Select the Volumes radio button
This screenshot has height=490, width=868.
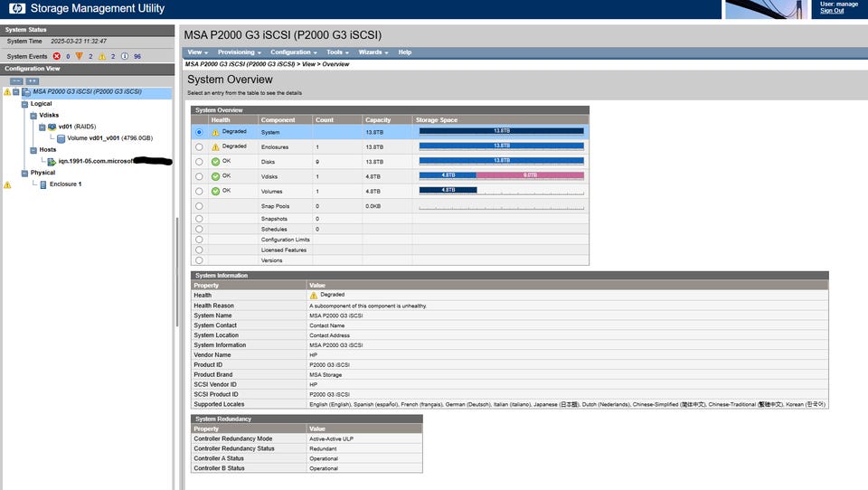click(x=199, y=191)
